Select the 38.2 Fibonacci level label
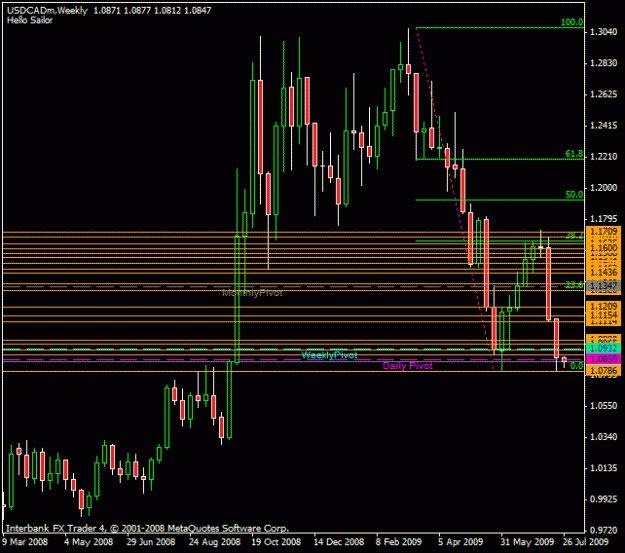 (574, 236)
